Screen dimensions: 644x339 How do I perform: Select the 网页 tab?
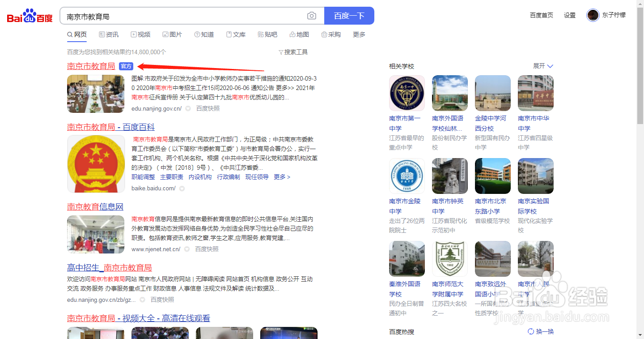pyautogui.click(x=77, y=34)
